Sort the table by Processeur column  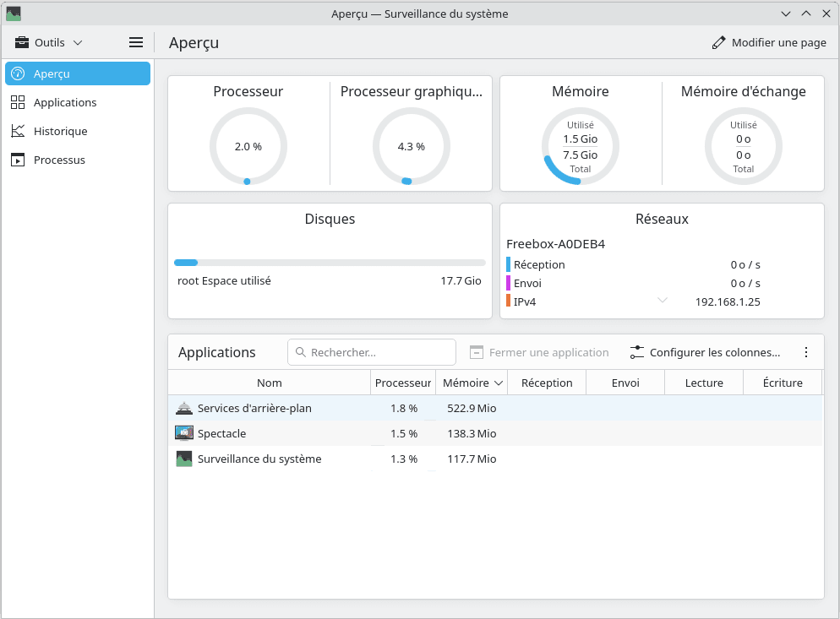click(402, 383)
